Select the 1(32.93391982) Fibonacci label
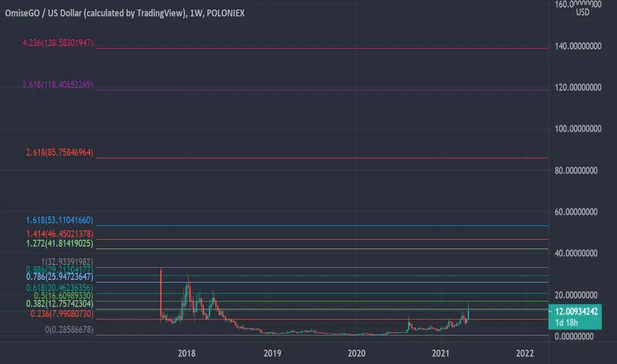This screenshot has width=617, height=364. coord(67,261)
